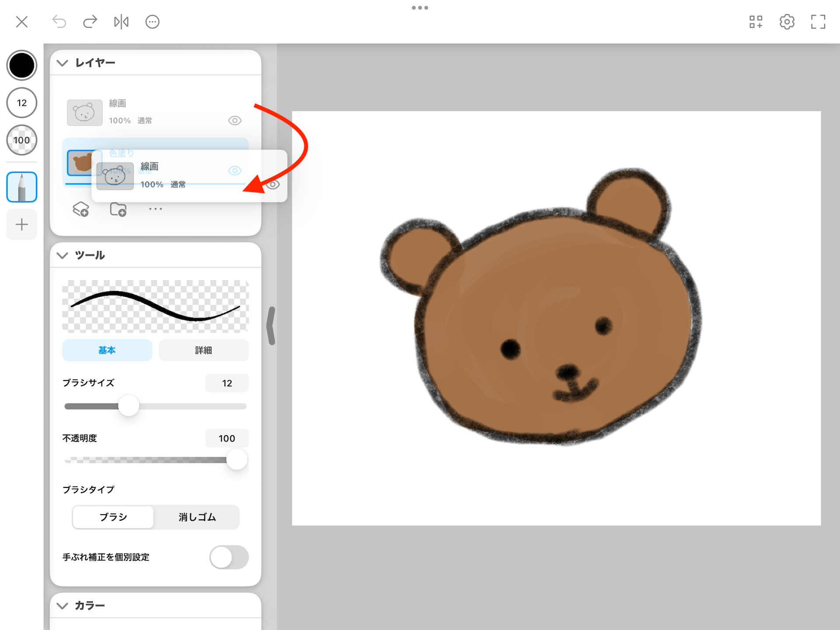Open the add-panel grid icon
This screenshot has width=840, height=630.
[x=756, y=22]
